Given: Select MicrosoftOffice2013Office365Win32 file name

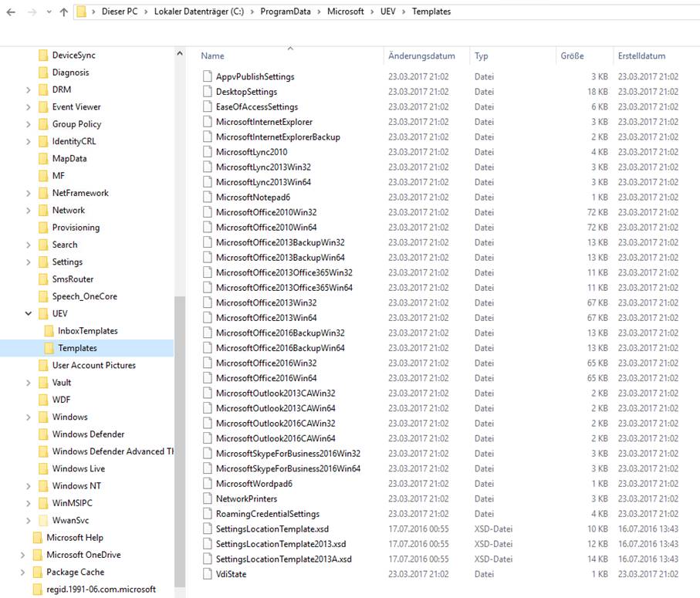Looking at the screenshot, I should click(284, 272).
